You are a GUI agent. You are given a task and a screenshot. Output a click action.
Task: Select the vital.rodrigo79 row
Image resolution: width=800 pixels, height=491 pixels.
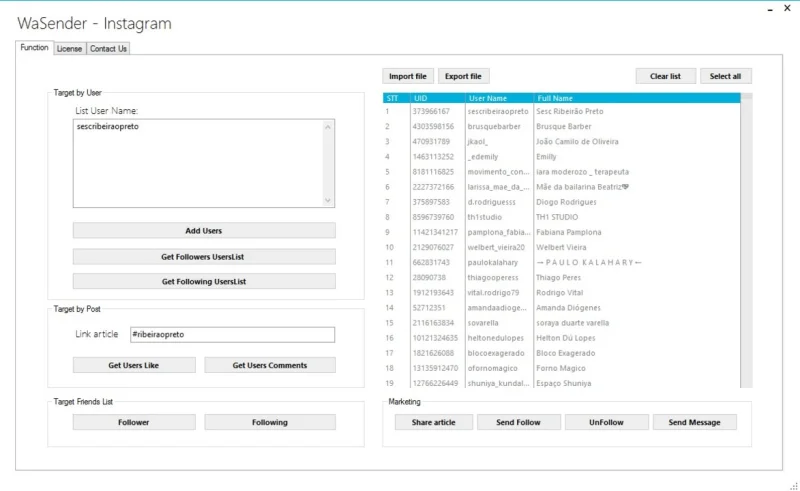tap(561, 292)
